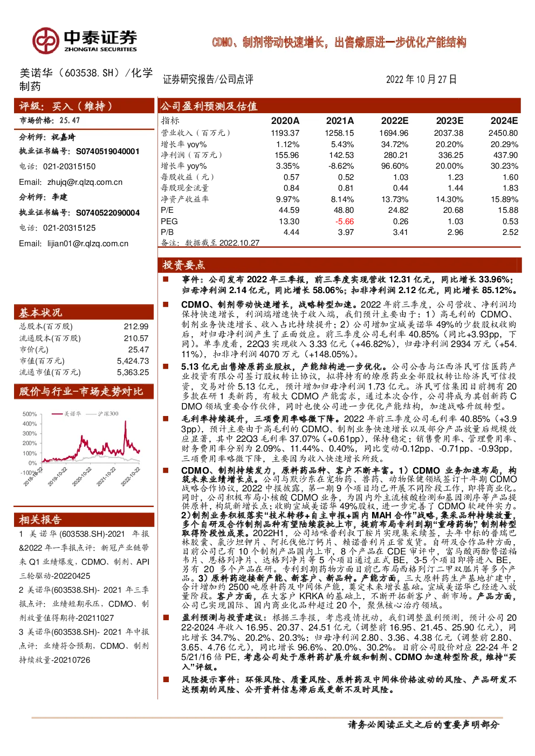Click the 2024E revenue value 2450.80
Screen dimensions: 535x756
pos(503,133)
